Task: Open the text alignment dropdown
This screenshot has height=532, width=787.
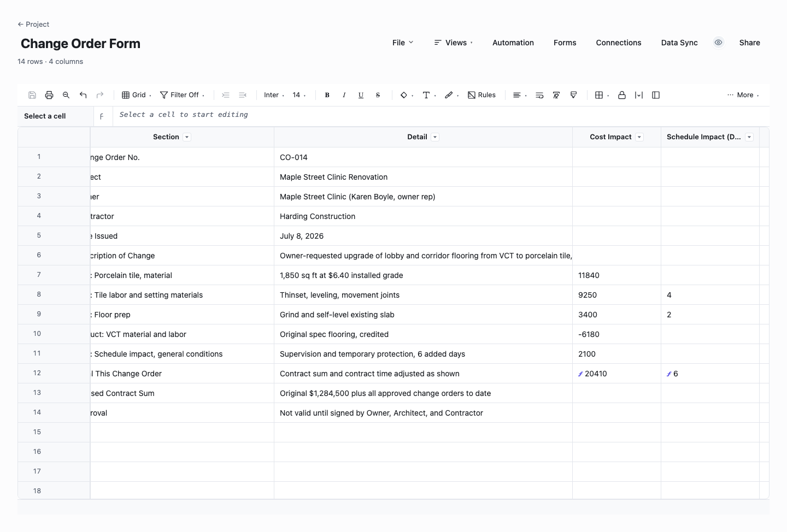Action: [x=520, y=95]
